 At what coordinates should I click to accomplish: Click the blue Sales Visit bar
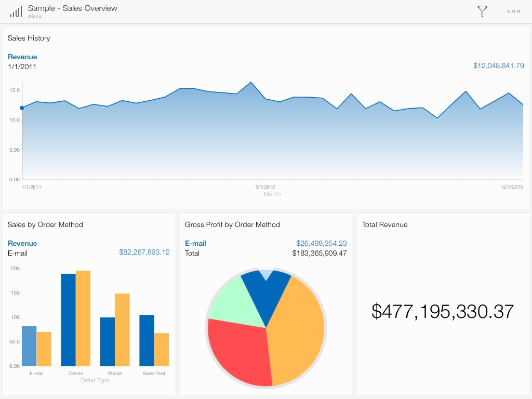[x=147, y=340]
